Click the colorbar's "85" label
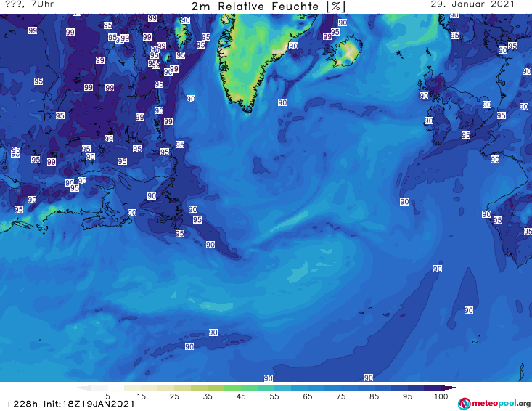 point(375,396)
